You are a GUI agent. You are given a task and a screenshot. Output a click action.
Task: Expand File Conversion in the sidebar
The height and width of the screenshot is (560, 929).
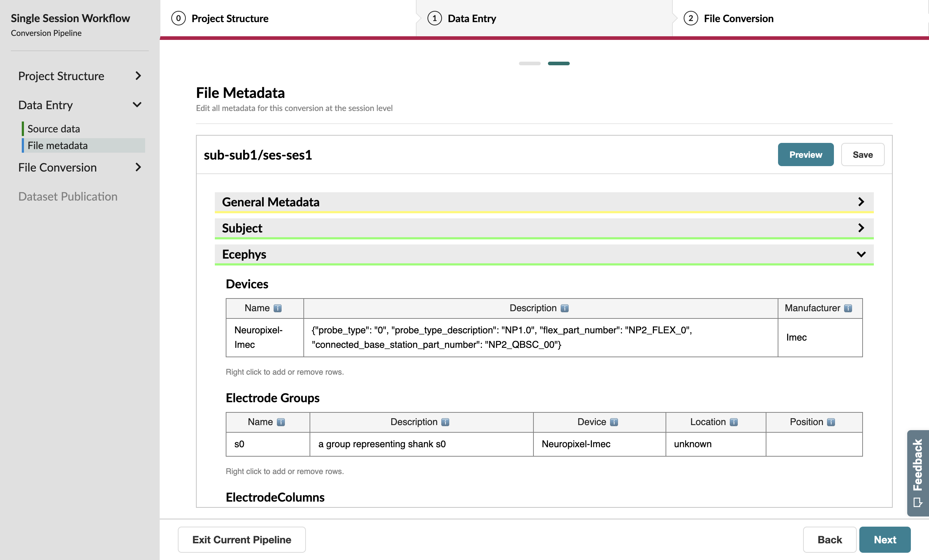(79, 167)
